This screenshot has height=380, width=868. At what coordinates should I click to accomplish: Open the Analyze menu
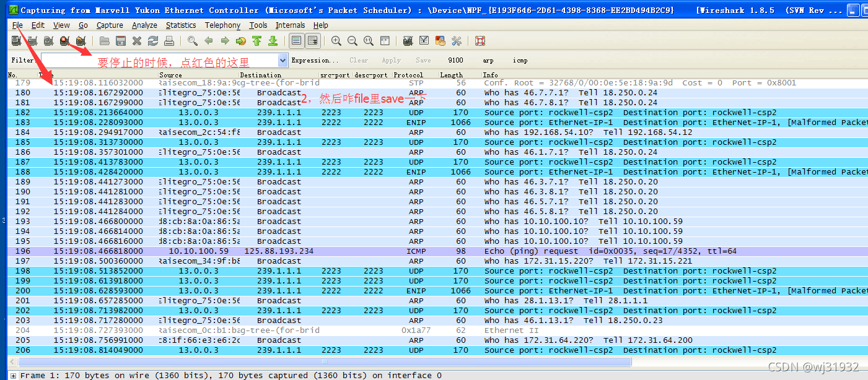144,25
